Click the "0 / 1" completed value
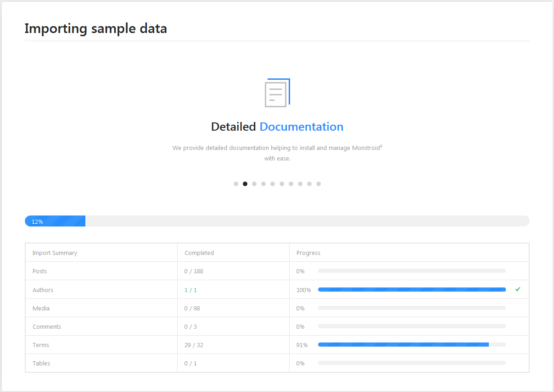This screenshot has height=392, width=554. pyautogui.click(x=190, y=363)
